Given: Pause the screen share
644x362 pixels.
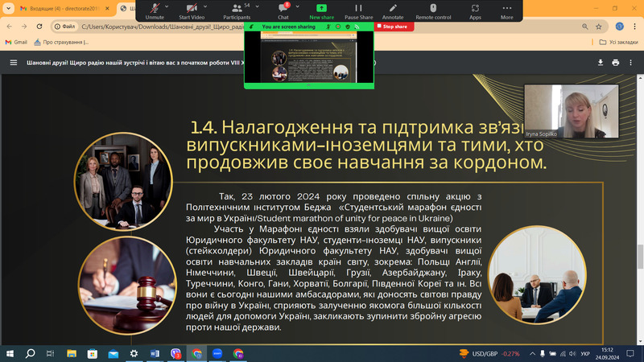Looking at the screenshot, I should point(358,10).
